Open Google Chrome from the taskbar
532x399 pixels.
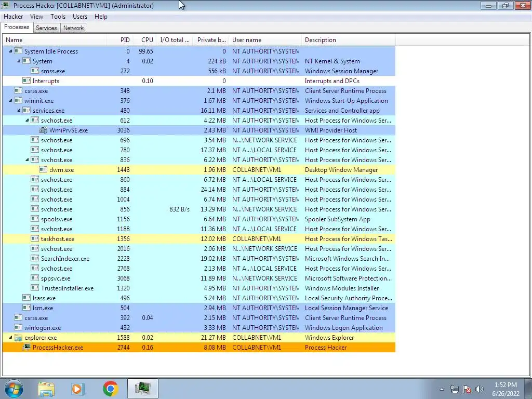[x=110, y=389]
